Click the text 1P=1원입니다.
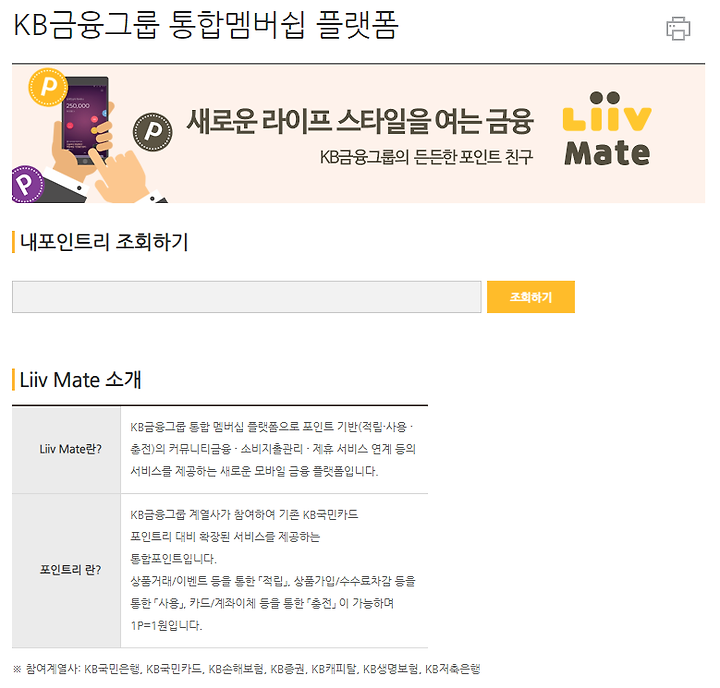The width and height of the screenshot is (720, 688). click(x=166, y=626)
